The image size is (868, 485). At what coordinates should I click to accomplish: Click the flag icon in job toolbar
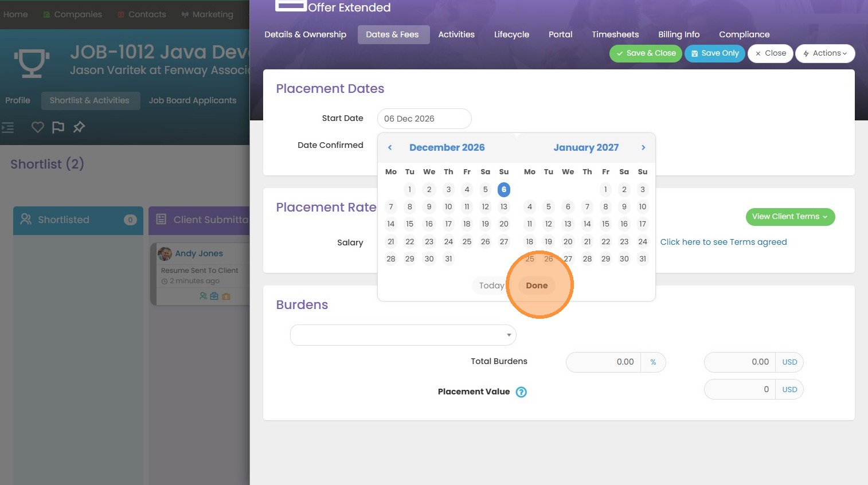(x=58, y=127)
